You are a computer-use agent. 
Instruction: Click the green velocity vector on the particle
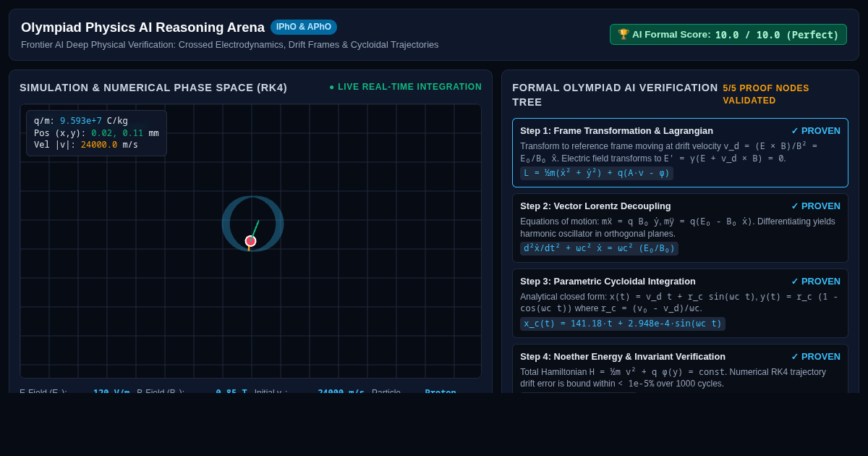255,229
